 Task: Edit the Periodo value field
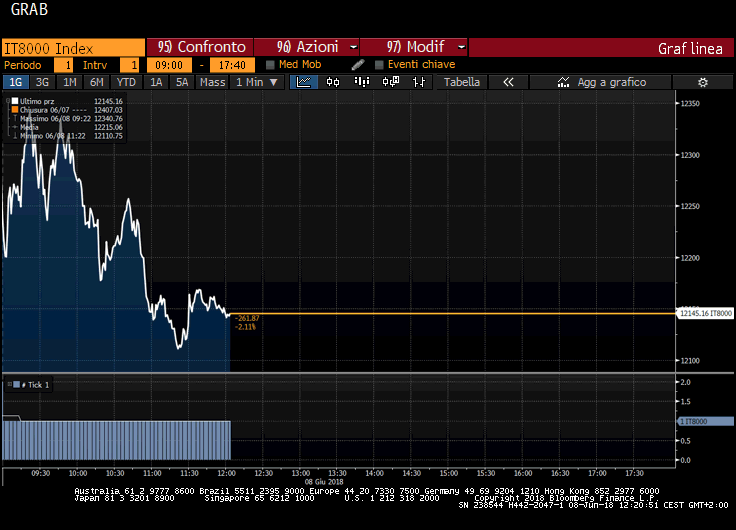coord(64,65)
